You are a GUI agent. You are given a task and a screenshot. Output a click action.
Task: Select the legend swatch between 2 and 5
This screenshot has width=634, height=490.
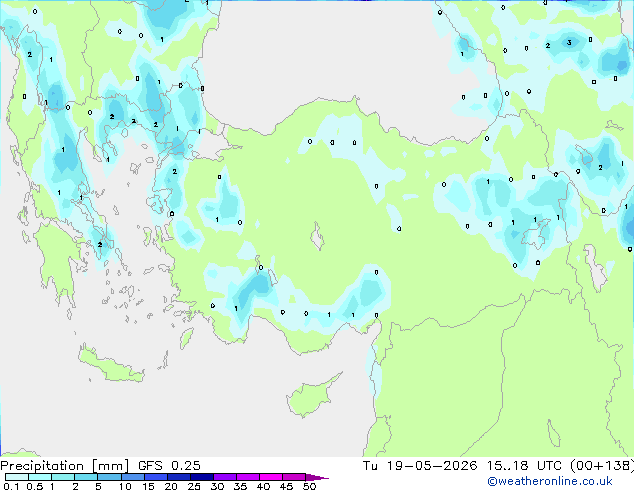pyautogui.click(x=86, y=477)
